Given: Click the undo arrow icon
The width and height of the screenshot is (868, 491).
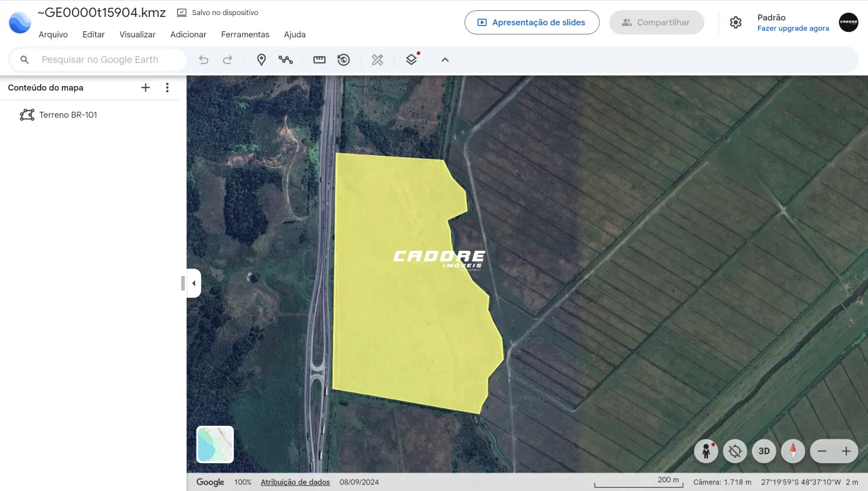Looking at the screenshot, I should click(x=203, y=60).
